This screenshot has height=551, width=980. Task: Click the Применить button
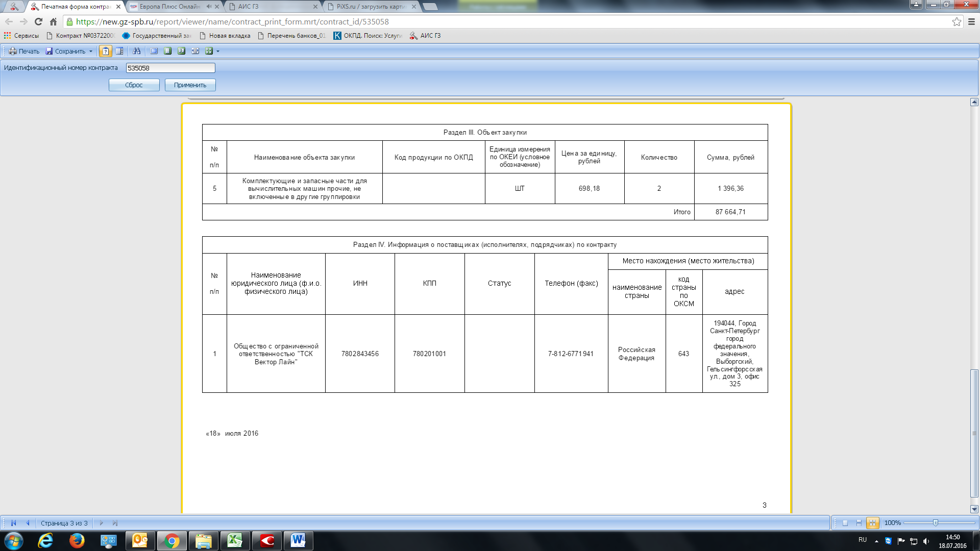click(x=190, y=85)
